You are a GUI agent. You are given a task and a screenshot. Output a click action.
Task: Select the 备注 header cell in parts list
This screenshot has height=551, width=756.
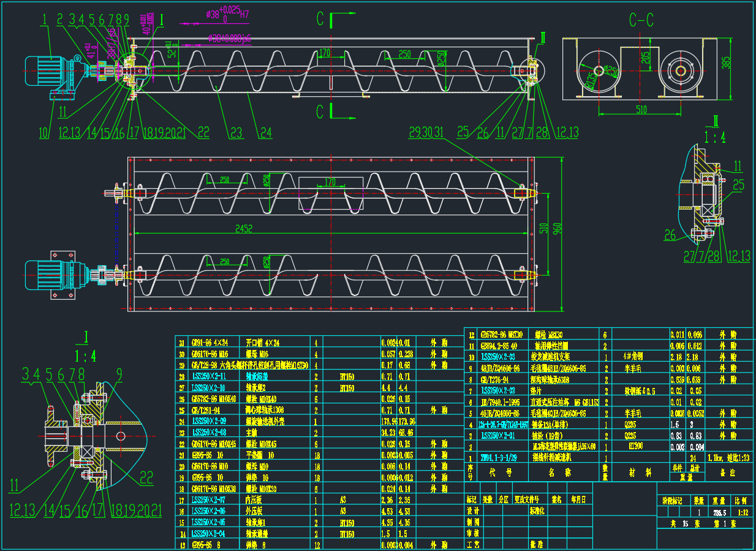coord(729,473)
